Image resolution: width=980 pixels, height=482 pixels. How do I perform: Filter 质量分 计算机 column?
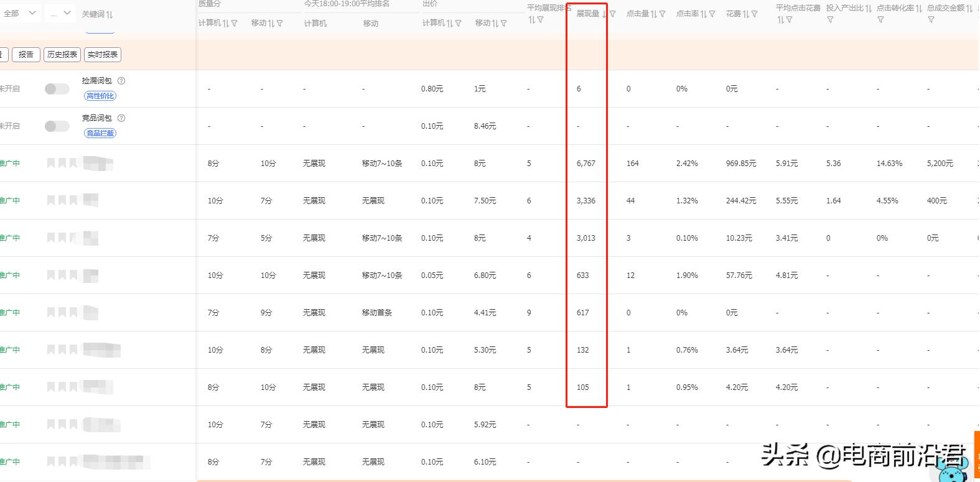click(234, 23)
